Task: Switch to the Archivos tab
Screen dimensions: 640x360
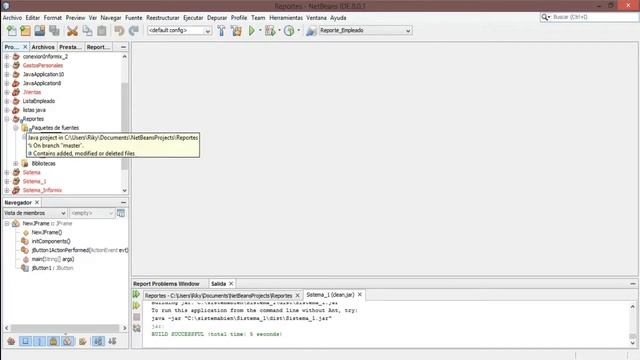Action: point(43,47)
